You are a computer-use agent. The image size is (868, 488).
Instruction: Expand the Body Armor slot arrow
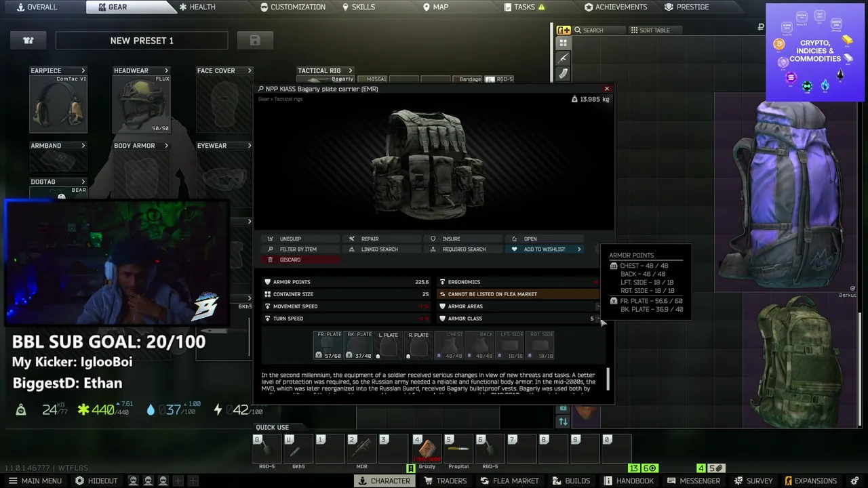(166, 146)
